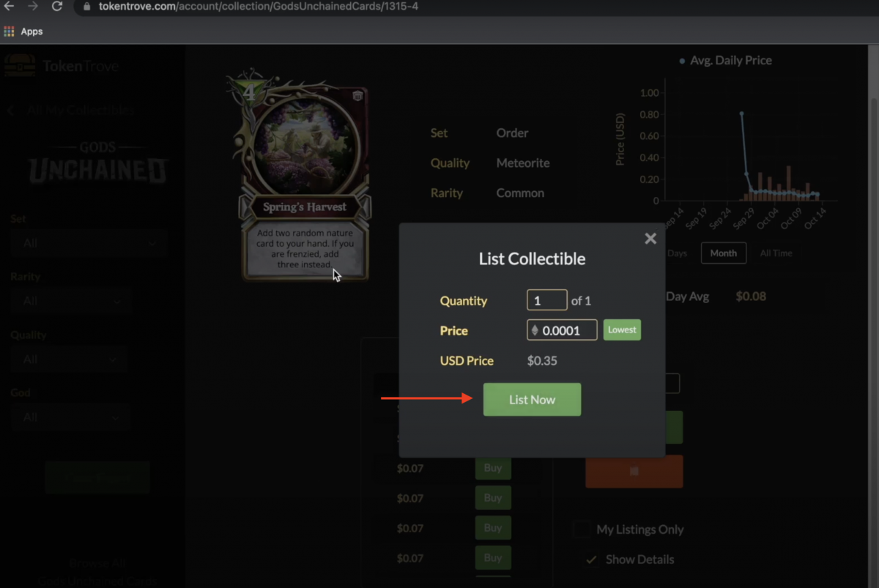Image resolution: width=879 pixels, height=588 pixels.
Task: Click the Order set value
Action: click(512, 133)
